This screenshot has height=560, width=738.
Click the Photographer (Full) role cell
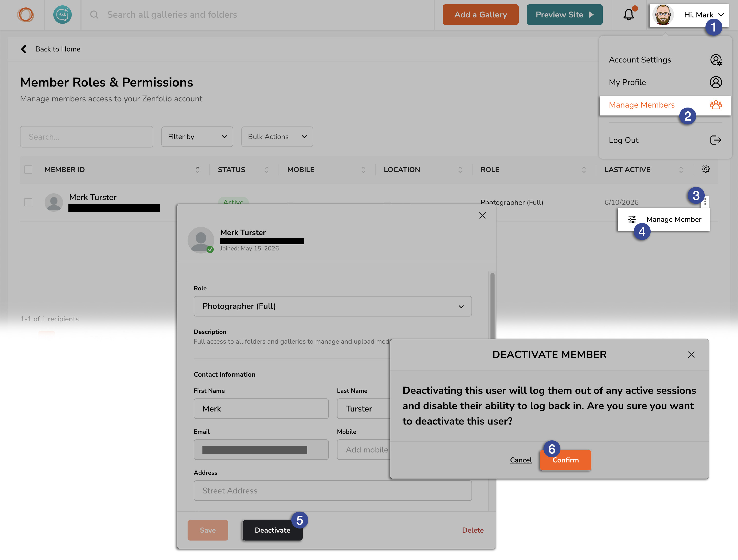point(511,202)
